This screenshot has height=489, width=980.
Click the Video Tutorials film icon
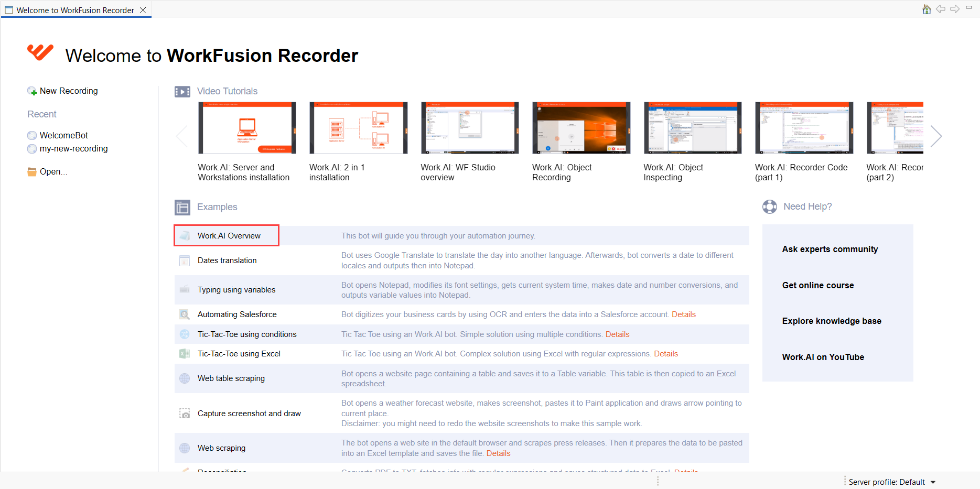182,92
